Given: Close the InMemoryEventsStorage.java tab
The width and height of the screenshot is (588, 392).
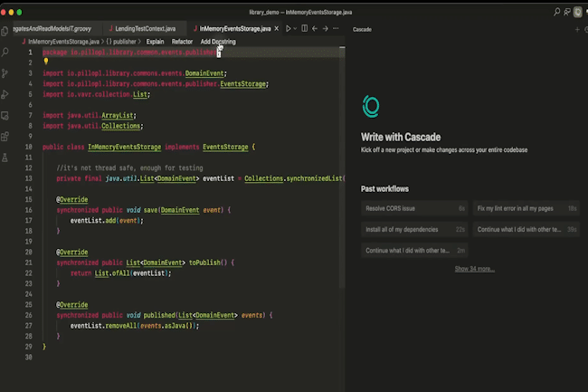Looking at the screenshot, I should (277, 28).
